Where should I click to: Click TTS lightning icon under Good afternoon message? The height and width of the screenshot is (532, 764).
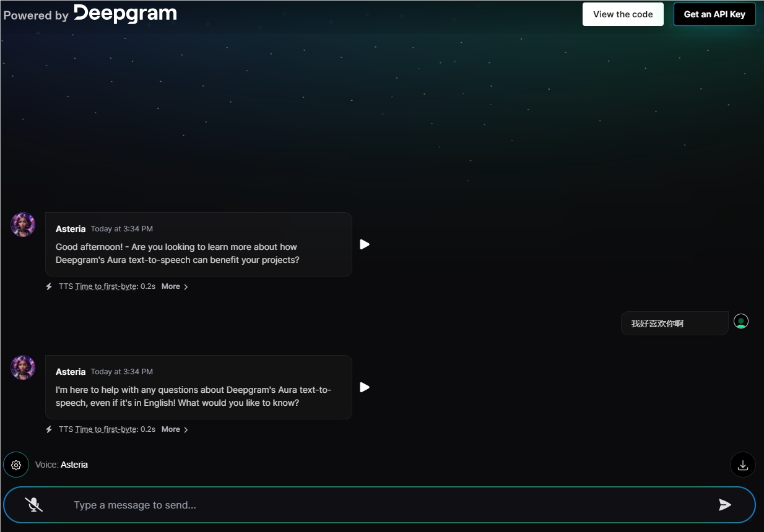pos(49,286)
